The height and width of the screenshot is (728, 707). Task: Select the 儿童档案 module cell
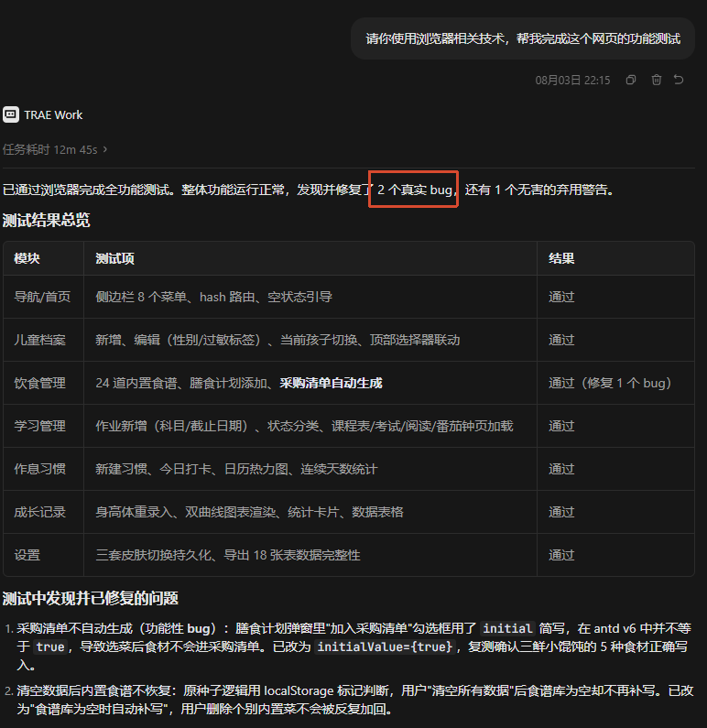coord(39,340)
